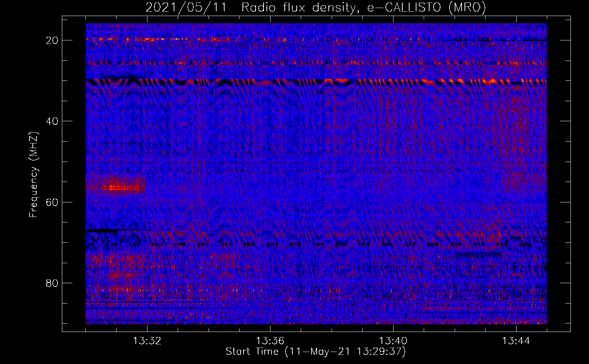Click the 13:36 time tick label

[270, 341]
